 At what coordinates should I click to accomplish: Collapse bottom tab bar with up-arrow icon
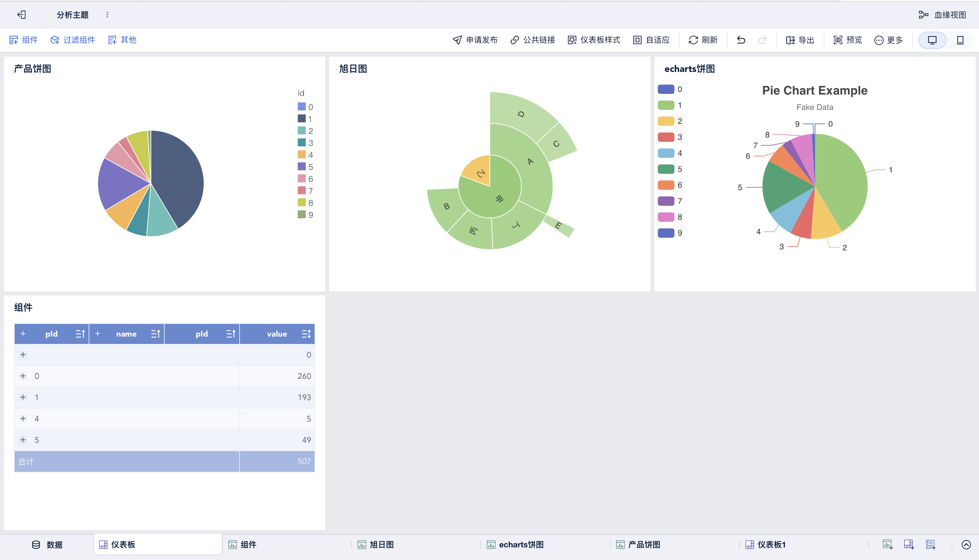coord(966,545)
